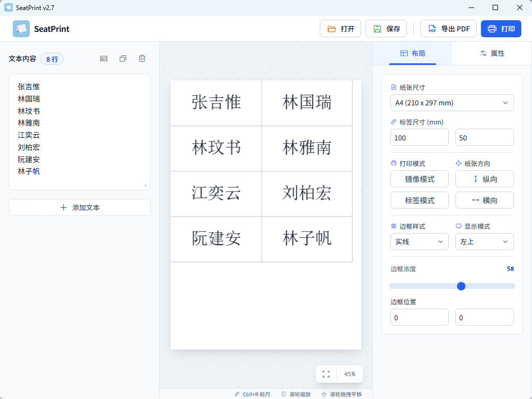Click the label width field showing 100

[x=419, y=137]
